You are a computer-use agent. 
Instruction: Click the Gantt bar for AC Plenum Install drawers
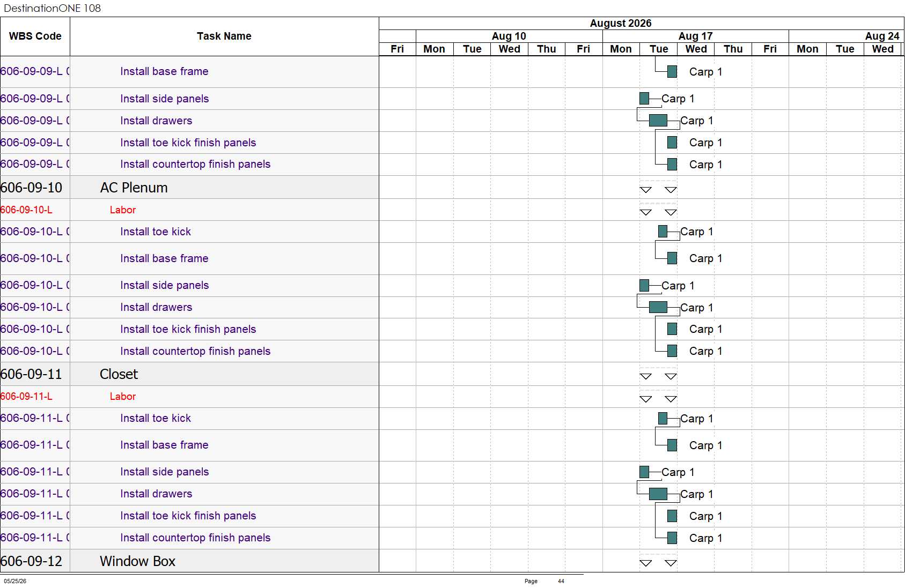(658, 307)
